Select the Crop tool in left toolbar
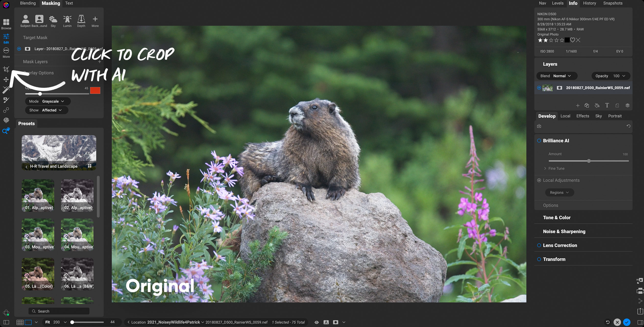 (x=6, y=69)
